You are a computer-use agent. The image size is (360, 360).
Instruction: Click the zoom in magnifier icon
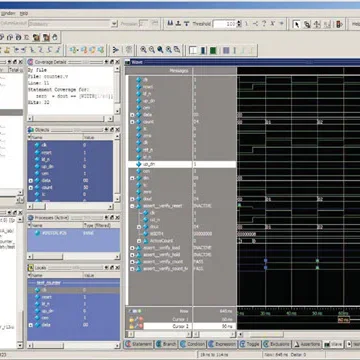(x=143, y=50)
